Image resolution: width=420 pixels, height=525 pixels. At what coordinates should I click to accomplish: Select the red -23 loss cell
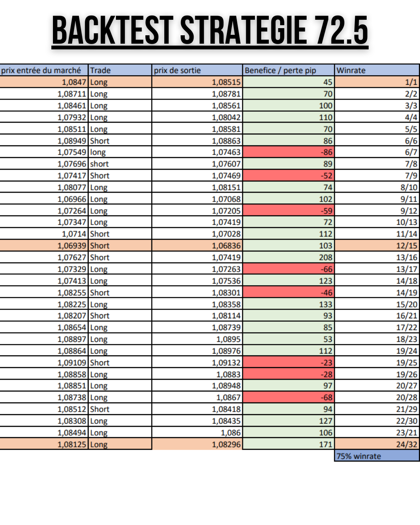[288, 362]
